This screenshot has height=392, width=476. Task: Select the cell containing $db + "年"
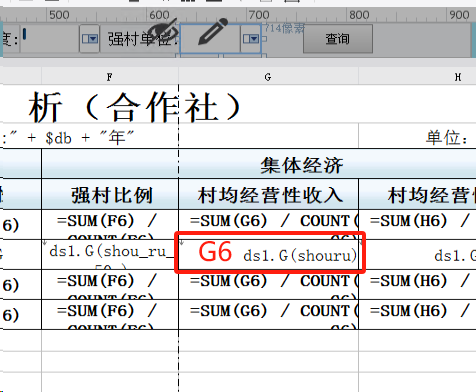pos(89,137)
